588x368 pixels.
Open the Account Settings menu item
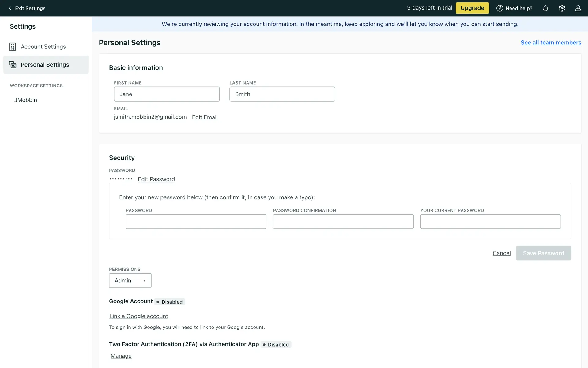[x=43, y=47]
